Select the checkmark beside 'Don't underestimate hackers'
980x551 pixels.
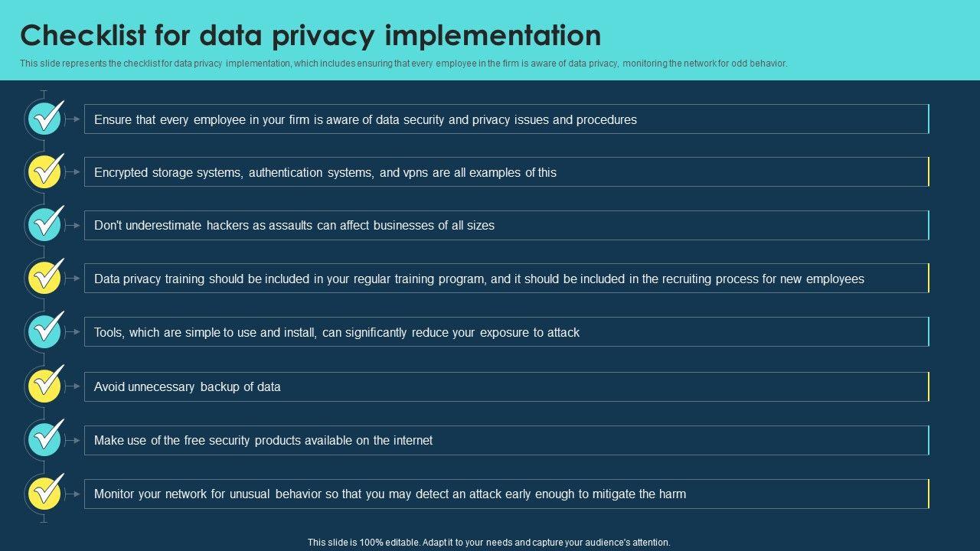coord(45,225)
